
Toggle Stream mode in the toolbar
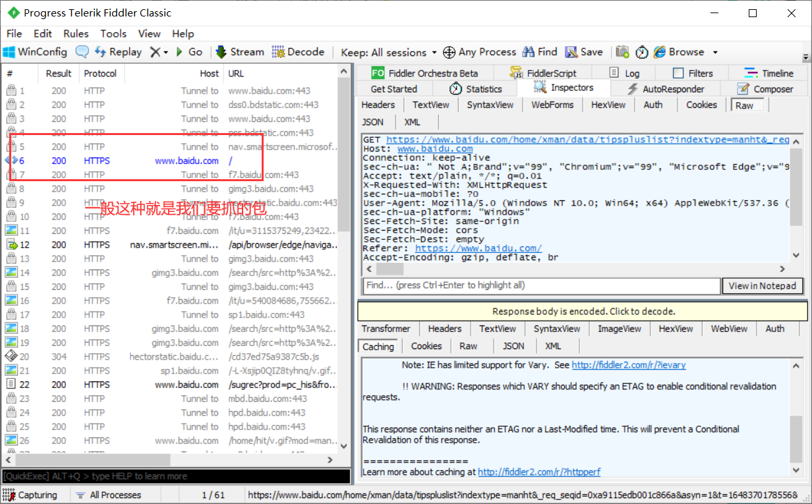point(239,52)
